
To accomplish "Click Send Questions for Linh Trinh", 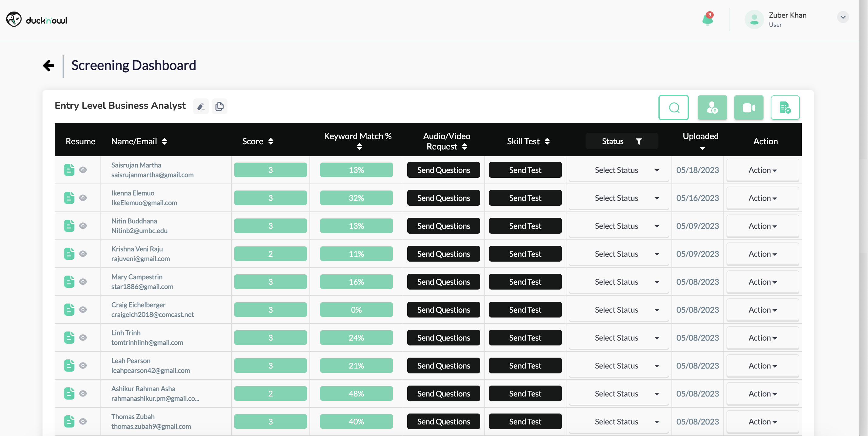I will tap(443, 338).
